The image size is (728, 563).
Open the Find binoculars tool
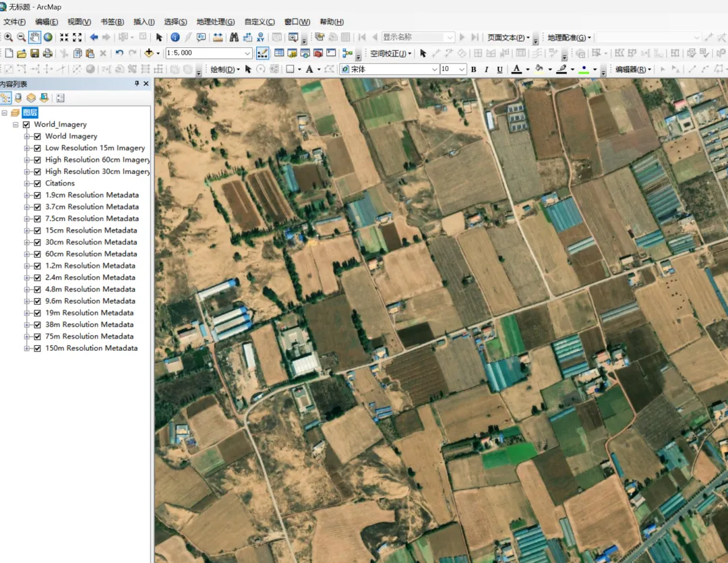pyautogui.click(x=234, y=37)
